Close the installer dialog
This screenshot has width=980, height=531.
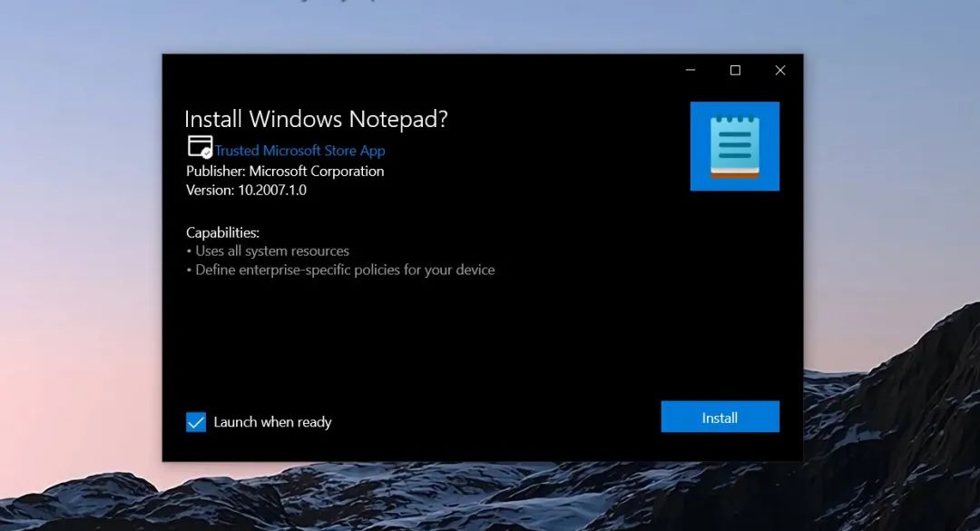[x=780, y=70]
